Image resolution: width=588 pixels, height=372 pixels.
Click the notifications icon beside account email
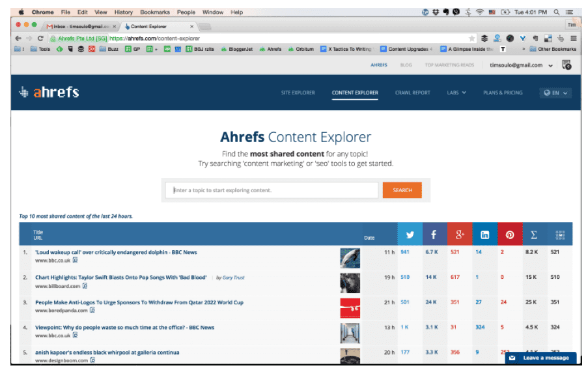point(567,65)
